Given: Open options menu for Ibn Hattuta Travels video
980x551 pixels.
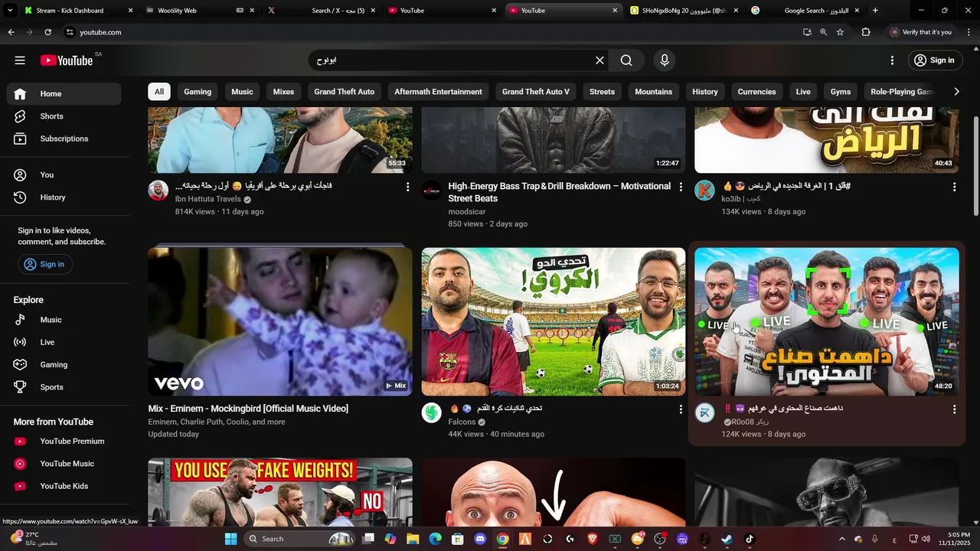Looking at the screenshot, I should click(407, 187).
